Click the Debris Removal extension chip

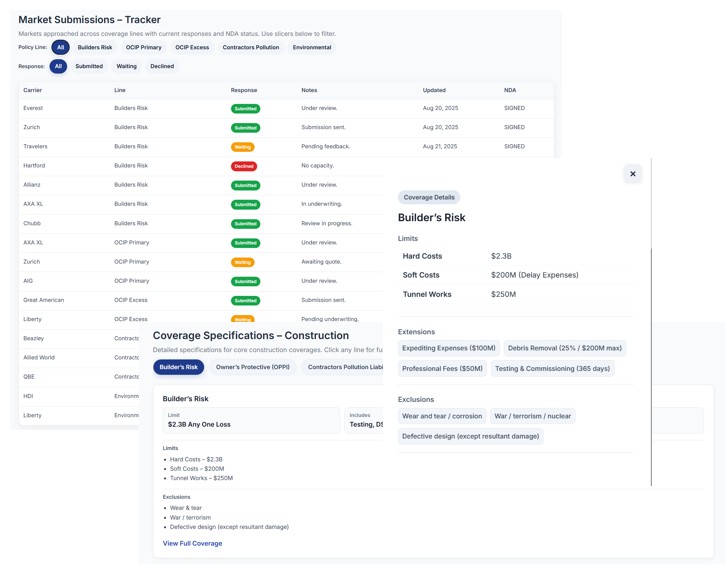coord(564,348)
